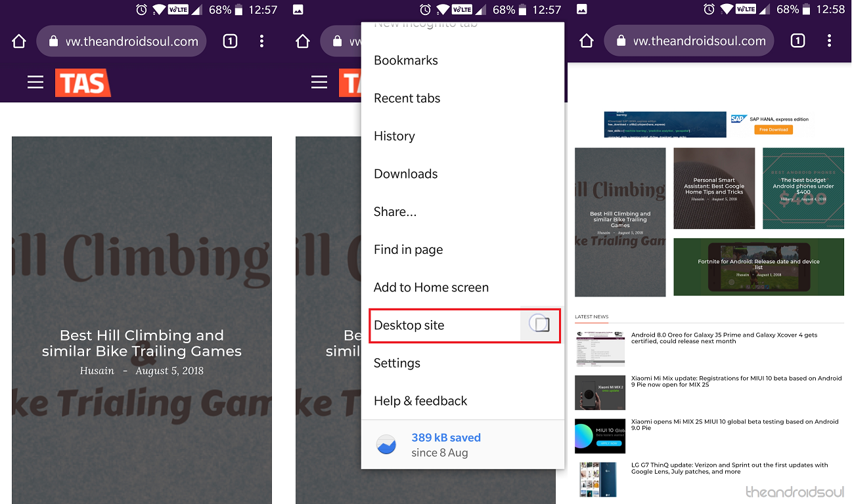Screen dimensions: 852x504
Task: Open the Xiaomi Mi Mix MIUI 10 beta registrations headline
Action: tap(736, 381)
